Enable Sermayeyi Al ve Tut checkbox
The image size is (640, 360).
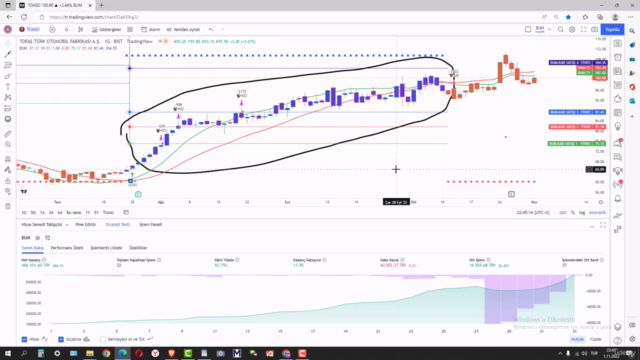coord(103,339)
